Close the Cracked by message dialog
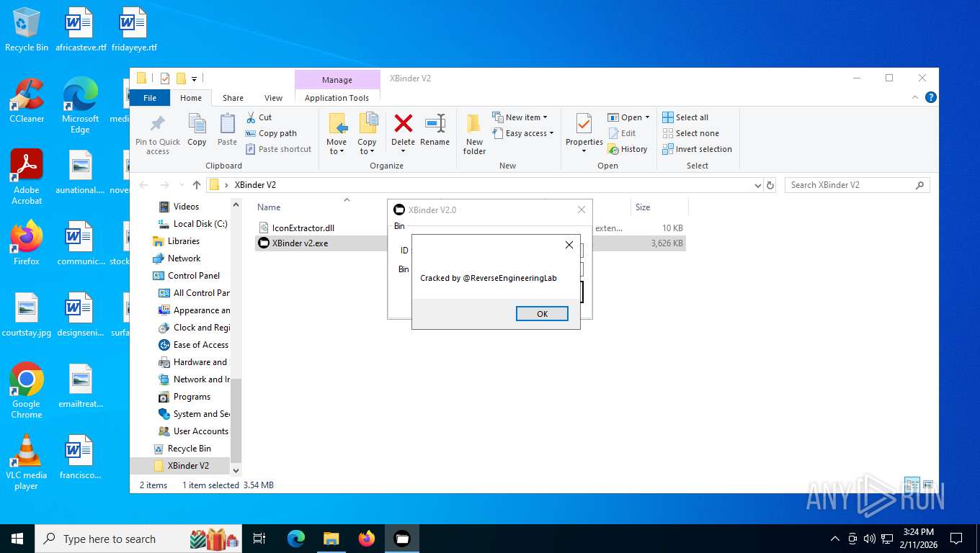980x553 pixels. coord(569,246)
